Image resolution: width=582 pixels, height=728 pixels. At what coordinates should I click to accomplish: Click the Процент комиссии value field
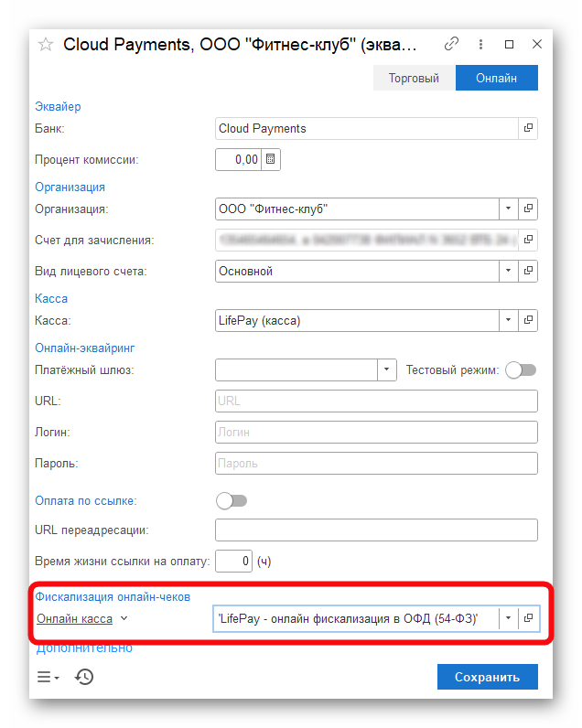(239, 159)
